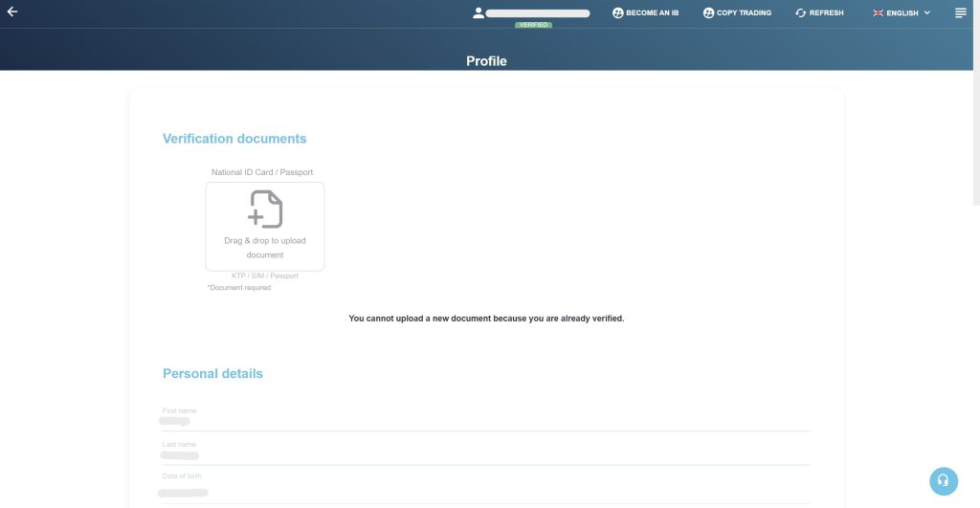Click the user account silhouette icon
The image size is (980, 508).
(x=479, y=12)
